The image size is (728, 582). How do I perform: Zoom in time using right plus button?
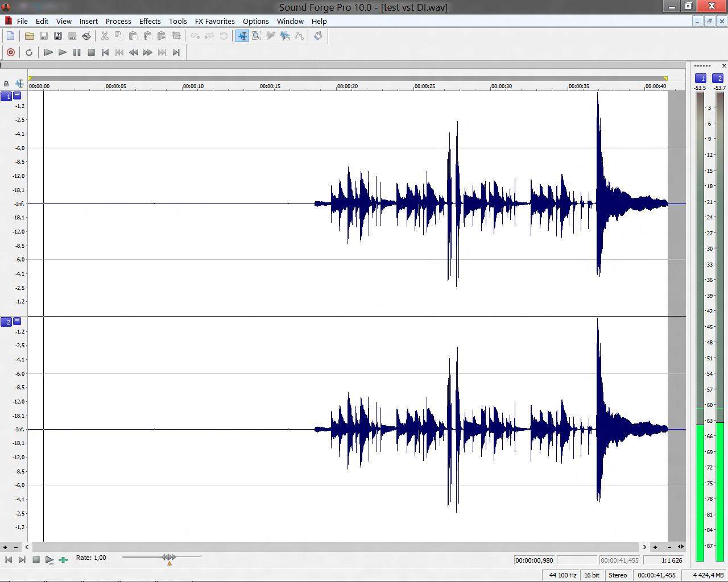[x=655, y=547]
